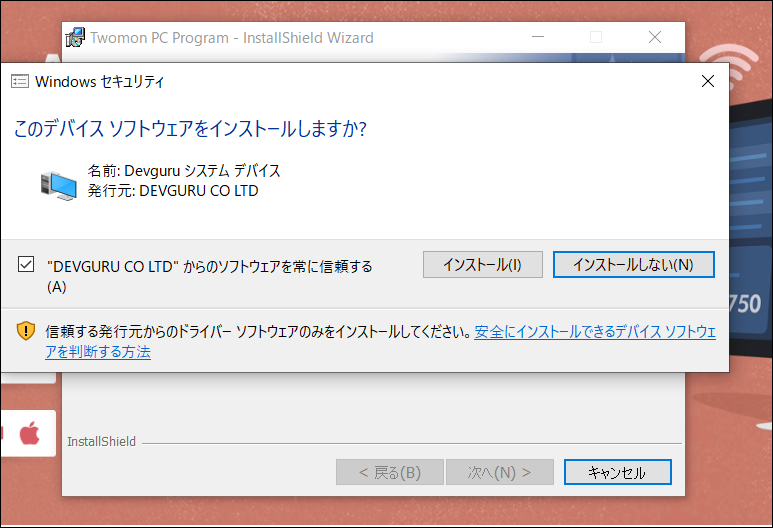Screen dimensions: 773x528
Task: Minimize the InstallShield Wizard window
Action: 538,37
